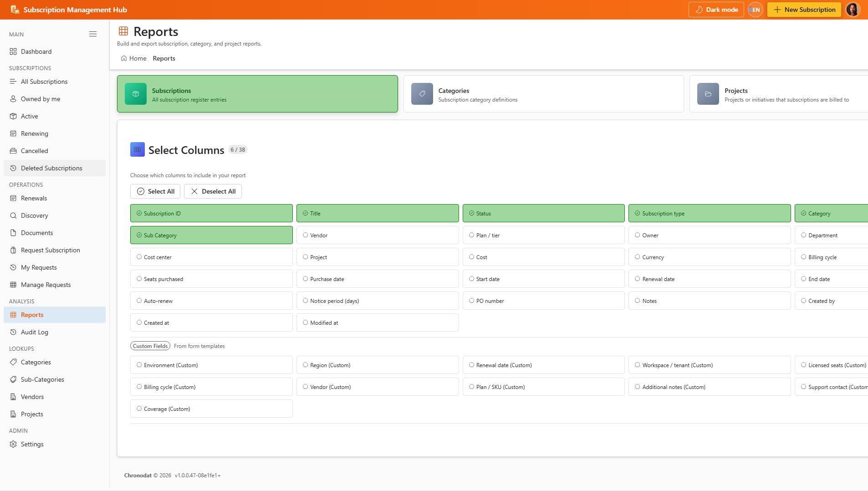This screenshot has width=868, height=491.
Task: Click the Cancelled archive icon
Action: (13, 151)
